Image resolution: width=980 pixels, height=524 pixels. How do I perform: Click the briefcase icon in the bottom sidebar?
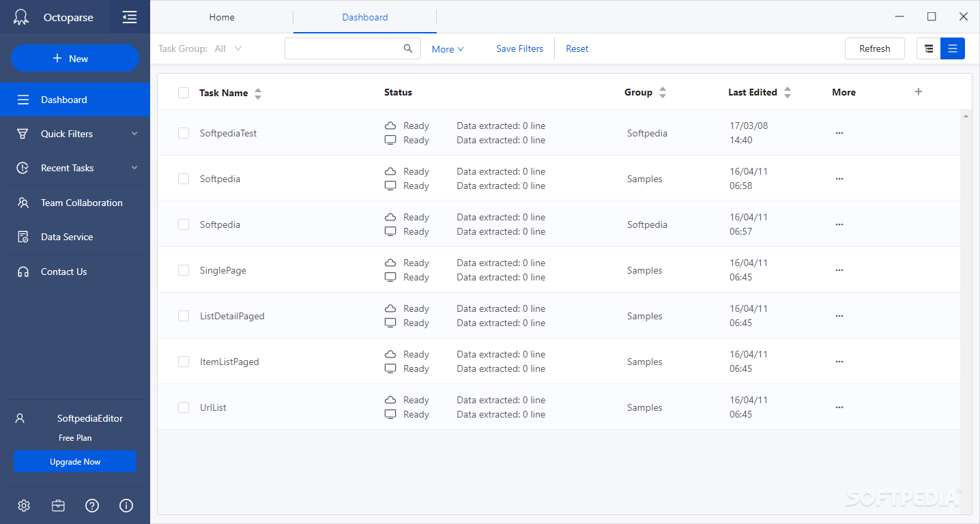58,506
